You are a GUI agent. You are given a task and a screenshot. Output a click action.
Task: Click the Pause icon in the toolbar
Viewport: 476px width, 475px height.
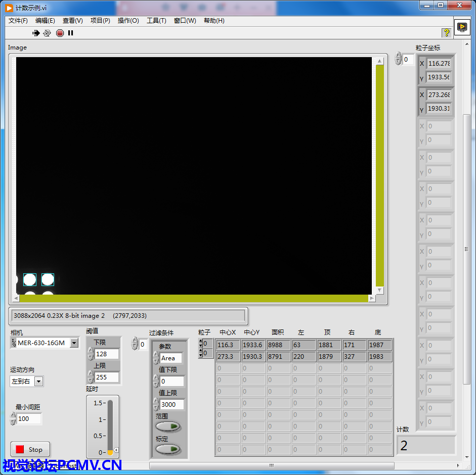(71, 33)
